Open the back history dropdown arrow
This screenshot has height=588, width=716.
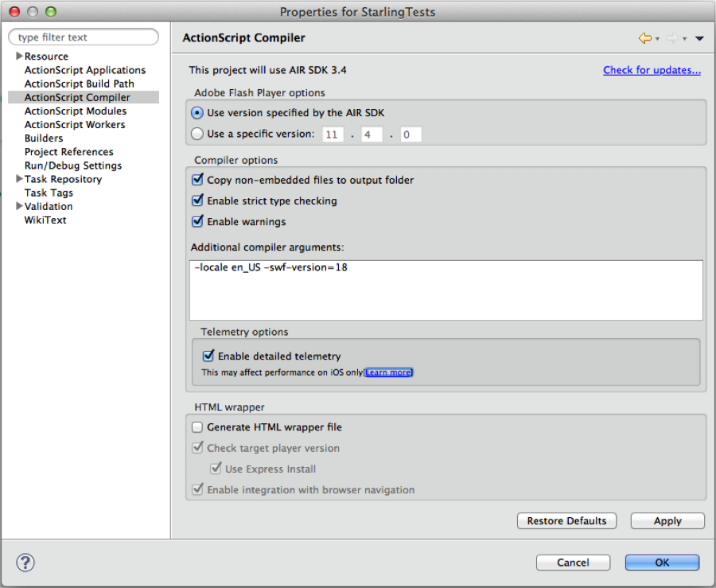click(657, 39)
